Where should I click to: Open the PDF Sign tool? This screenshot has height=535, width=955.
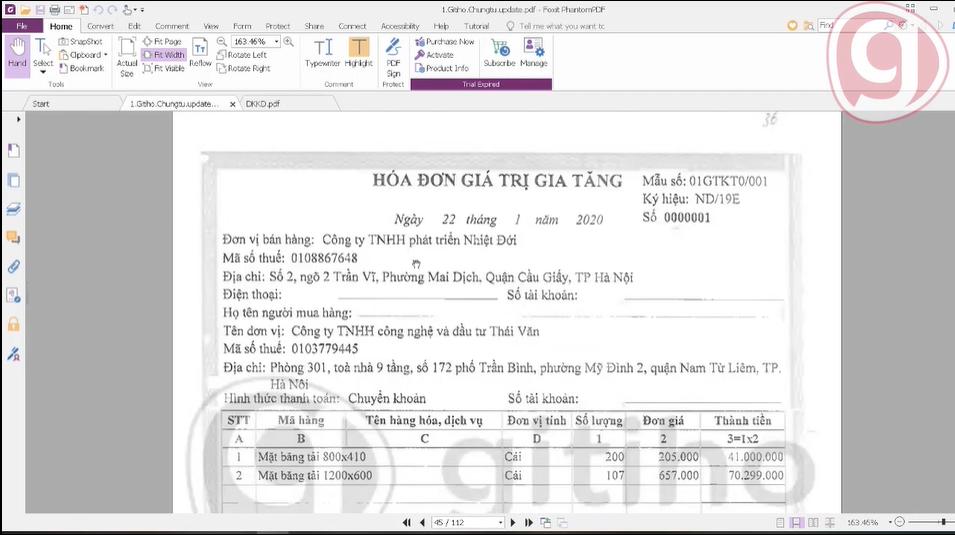click(x=393, y=57)
